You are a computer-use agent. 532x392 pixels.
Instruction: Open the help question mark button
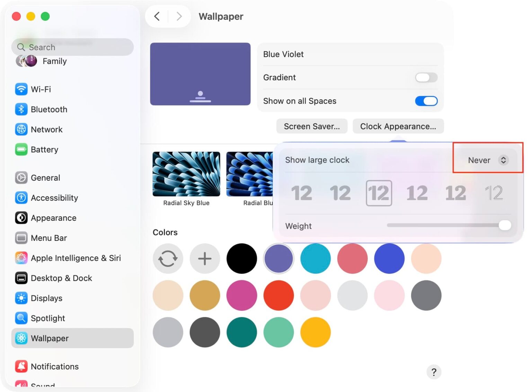(x=434, y=372)
